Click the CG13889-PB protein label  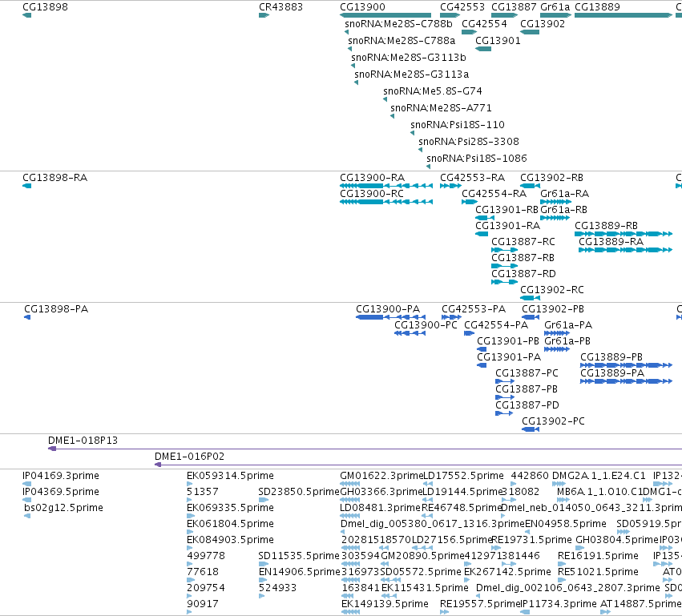click(x=611, y=357)
